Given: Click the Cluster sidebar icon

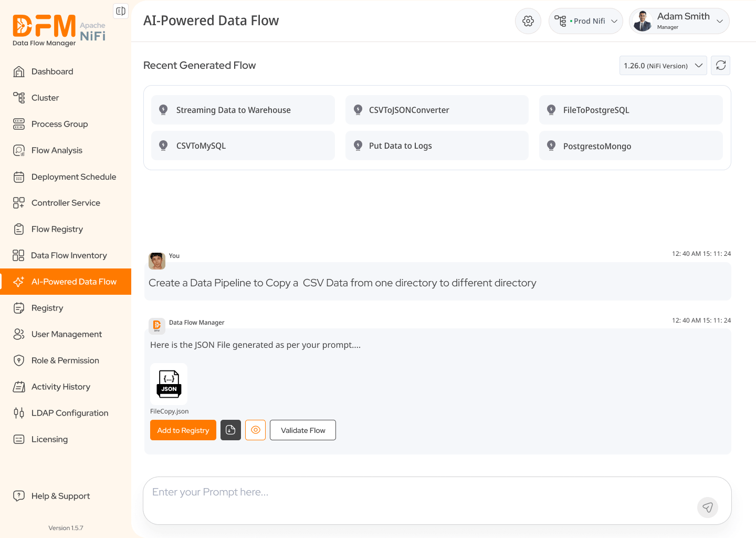Looking at the screenshot, I should pos(19,98).
